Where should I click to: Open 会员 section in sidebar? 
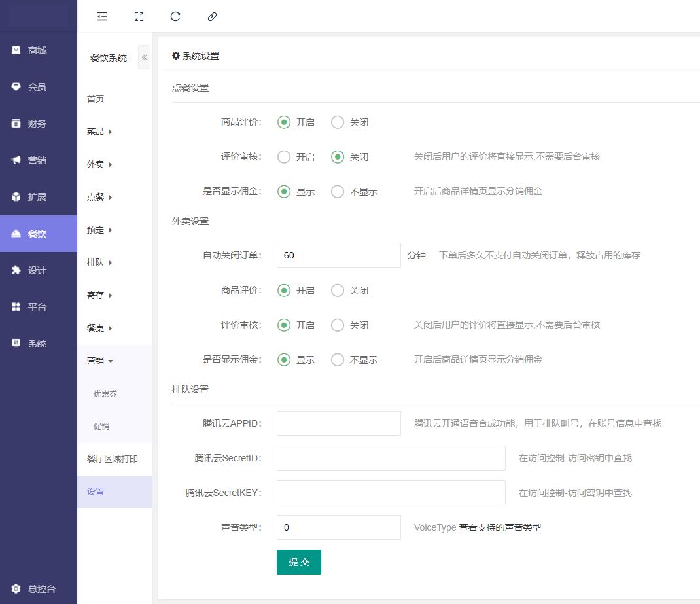(x=38, y=87)
